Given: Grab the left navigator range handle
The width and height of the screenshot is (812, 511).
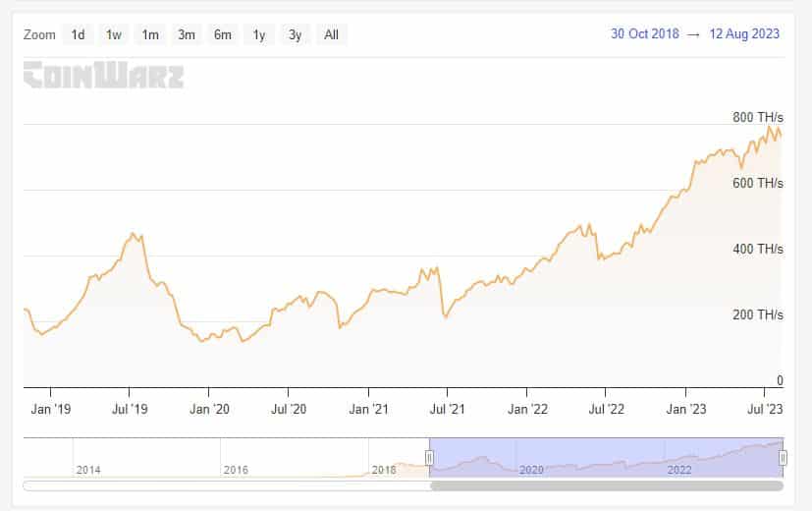Looking at the screenshot, I should click(x=429, y=458).
